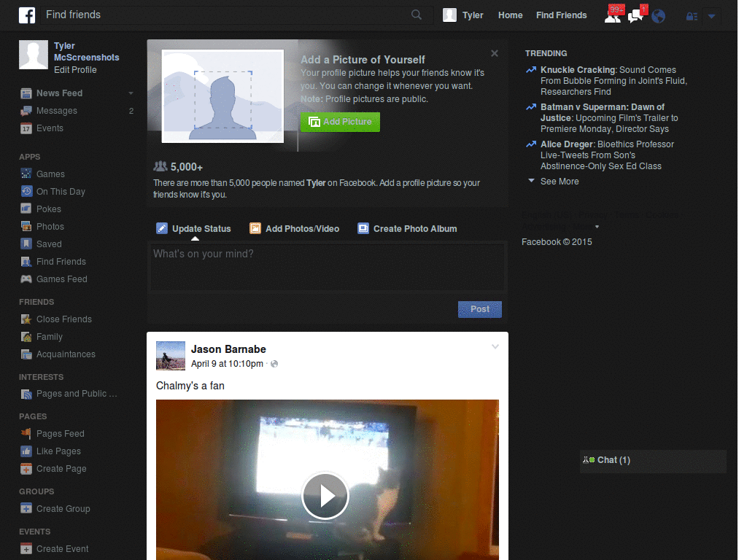747x560 pixels.
Task: Open the Chat (1) bar
Action: tap(653, 460)
